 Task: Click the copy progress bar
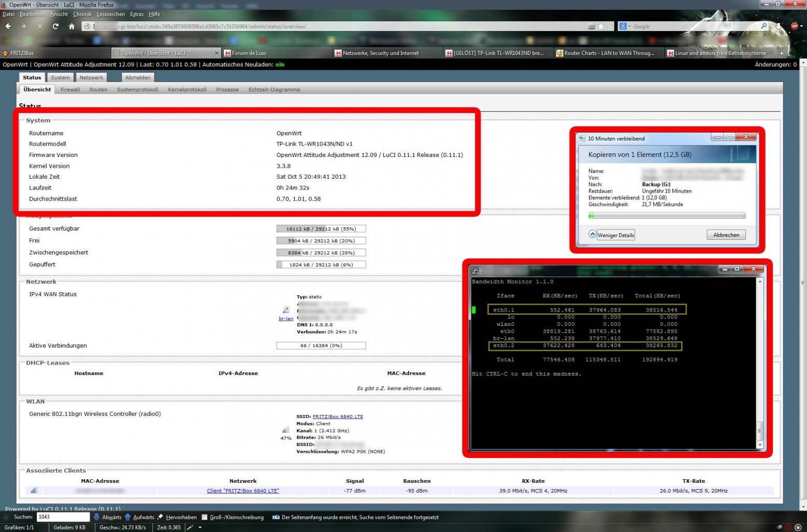point(667,215)
